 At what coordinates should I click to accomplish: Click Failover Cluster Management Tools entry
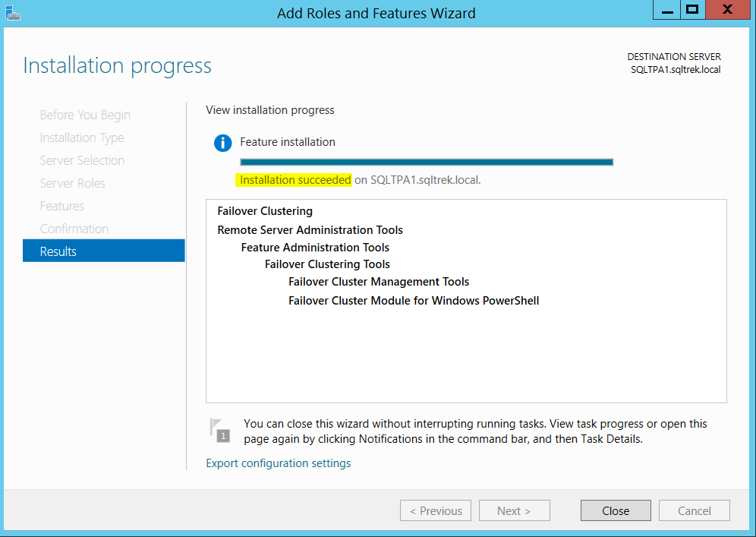379,282
